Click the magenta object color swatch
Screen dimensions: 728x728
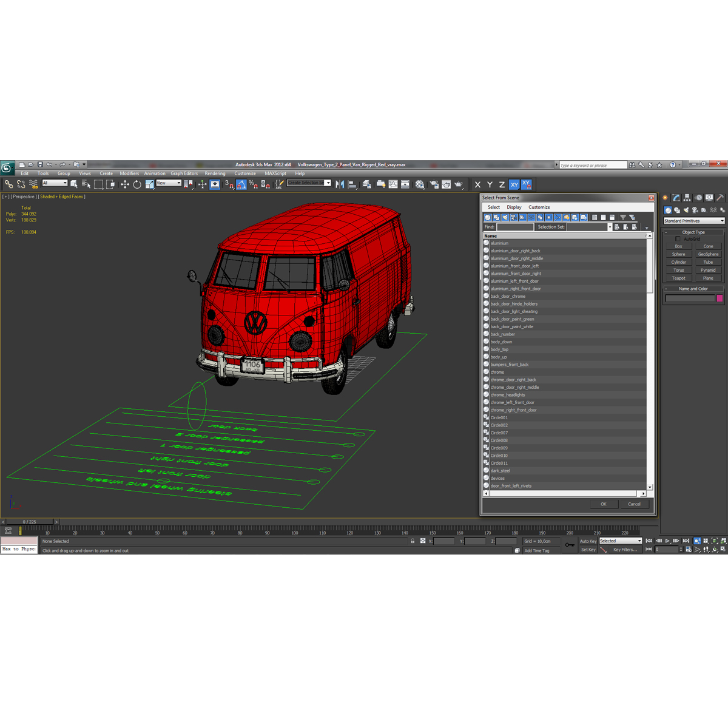(720, 298)
